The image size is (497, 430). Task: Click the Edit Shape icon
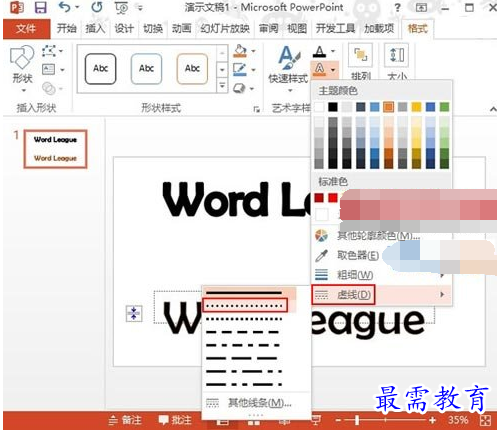tap(49, 51)
